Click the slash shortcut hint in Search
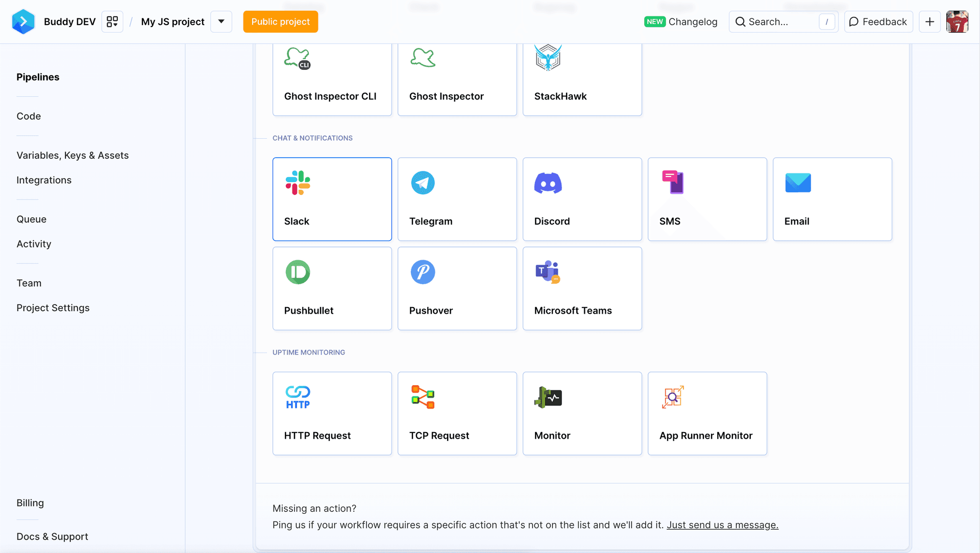The height and width of the screenshot is (553, 980). tap(827, 21)
